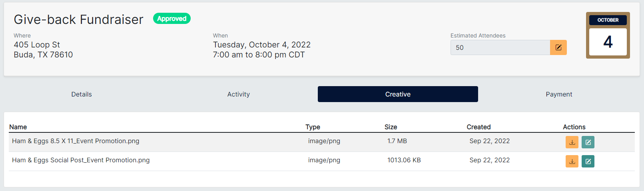Open Ham & Eggs 8.5 X 11_Event Promotion.png
This screenshot has height=191, width=644.
[76, 141]
